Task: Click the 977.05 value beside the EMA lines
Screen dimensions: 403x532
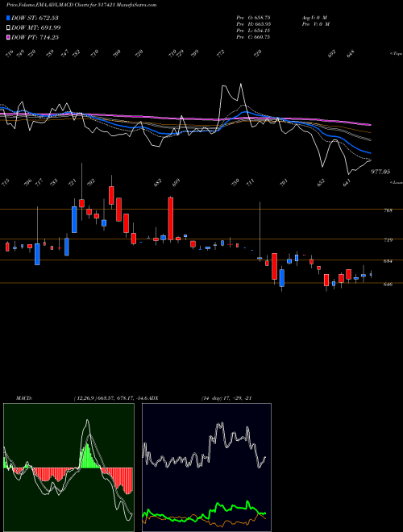Action: click(380, 172)
